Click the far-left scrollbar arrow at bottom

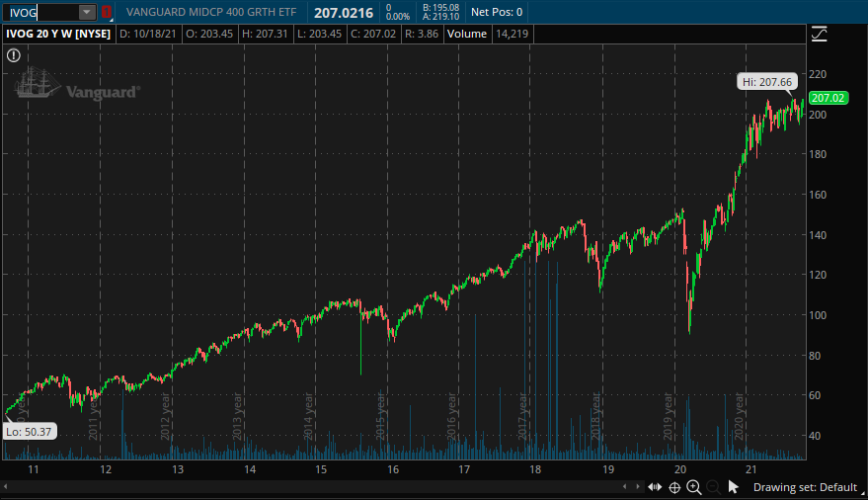point(6,487)
